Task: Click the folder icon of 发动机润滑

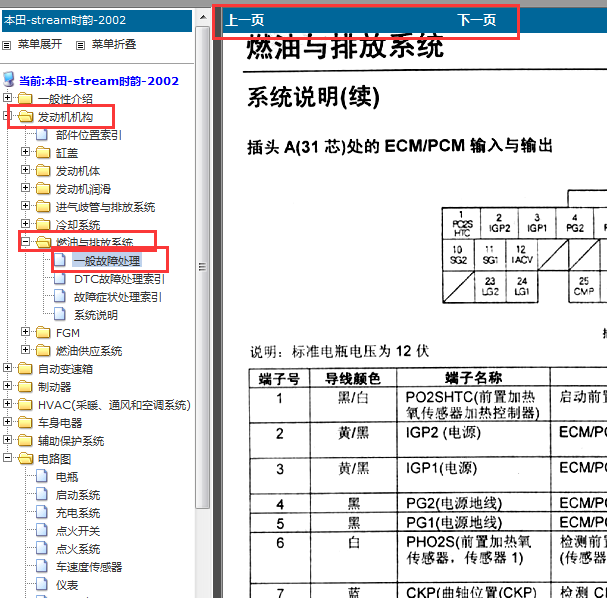Action: coord(43,188)
